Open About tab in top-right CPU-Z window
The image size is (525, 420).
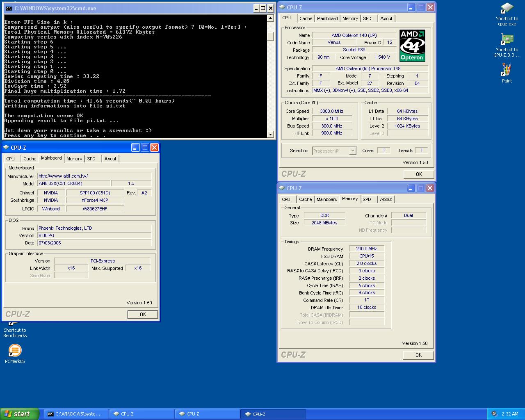(x=386, y=18)
